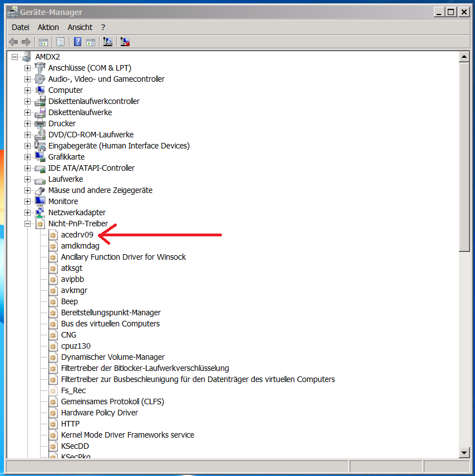Image resolution: width=475 pixels, height=476 pixels.
Task: Select the Grafikkarte device icon
Action: coord(40,157)
